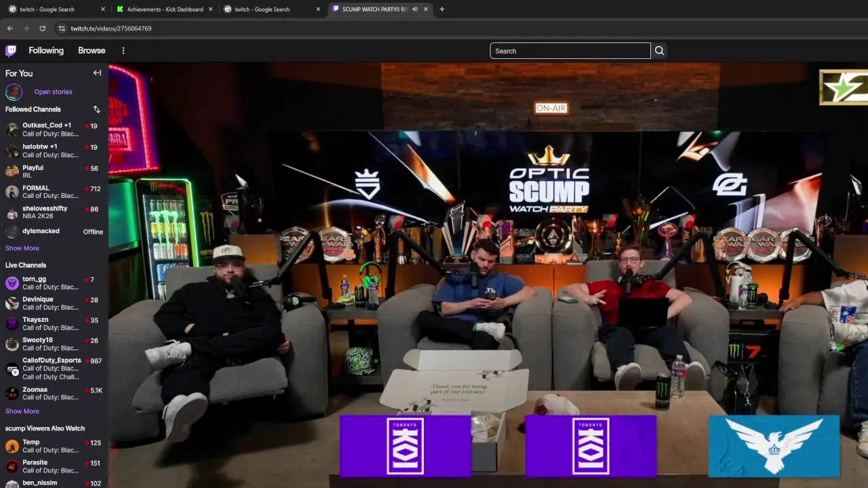This screenshot has height=488, width=868.
Task: Collapse the For You sidebar
Action: 97,73
